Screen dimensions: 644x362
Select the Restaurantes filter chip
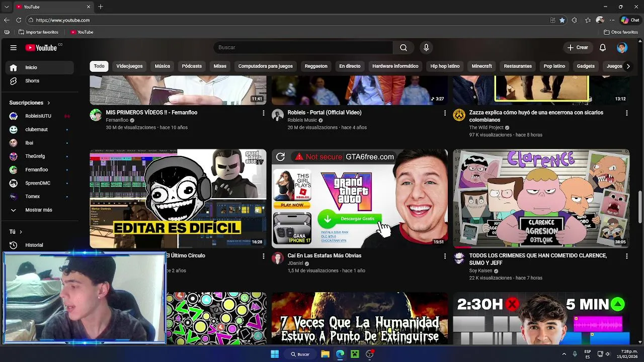(518, 66)
